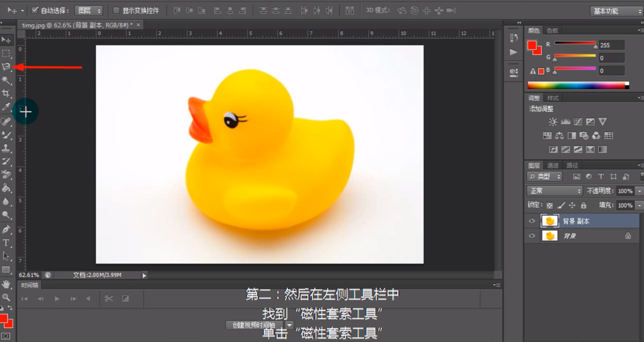The height and width of the screenshot is (342, 644).
Task: Hide the 背景 副本 layer
Action: (x=531, y=221)
